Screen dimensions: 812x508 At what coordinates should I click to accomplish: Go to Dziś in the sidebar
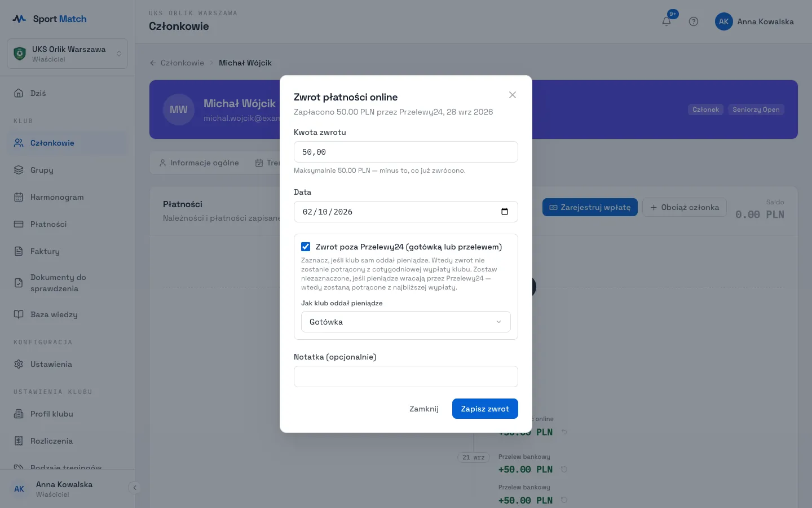click(67, 93)
